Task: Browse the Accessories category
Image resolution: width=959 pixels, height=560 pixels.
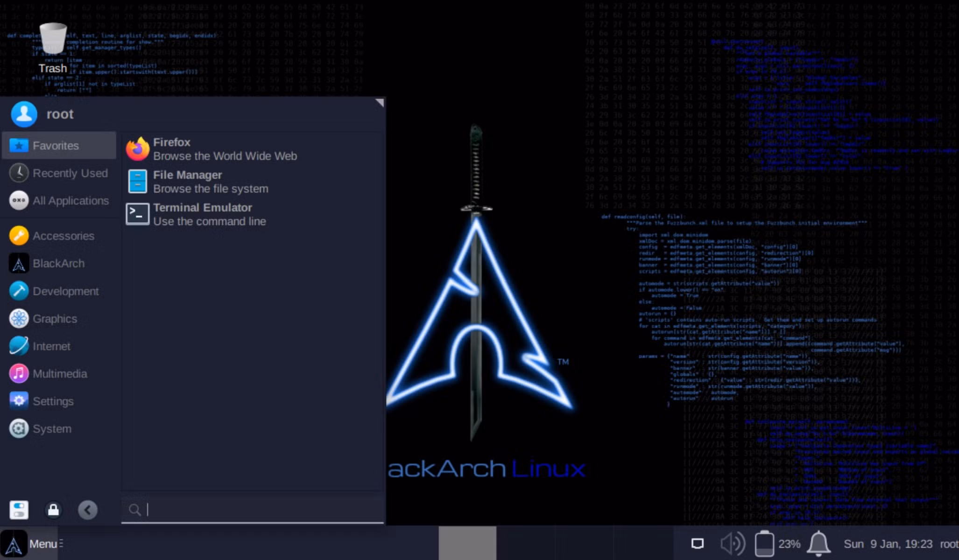Action: tap(59, 236)
